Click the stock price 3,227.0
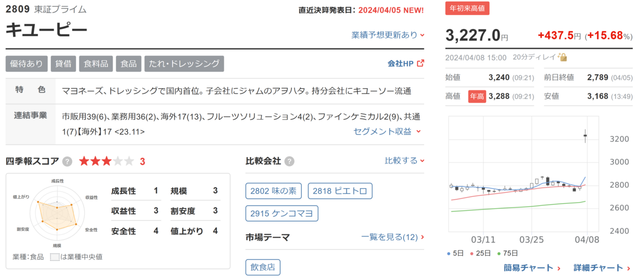 [473, 35]
